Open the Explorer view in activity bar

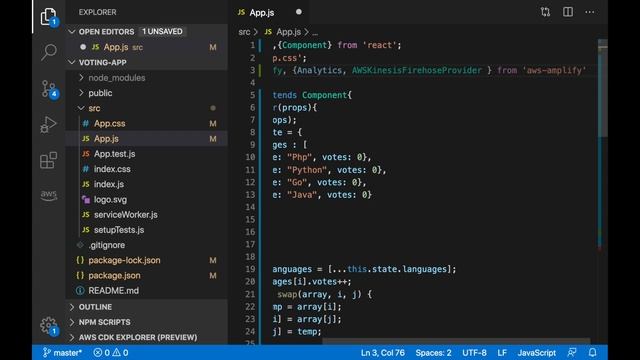point(49,17)
